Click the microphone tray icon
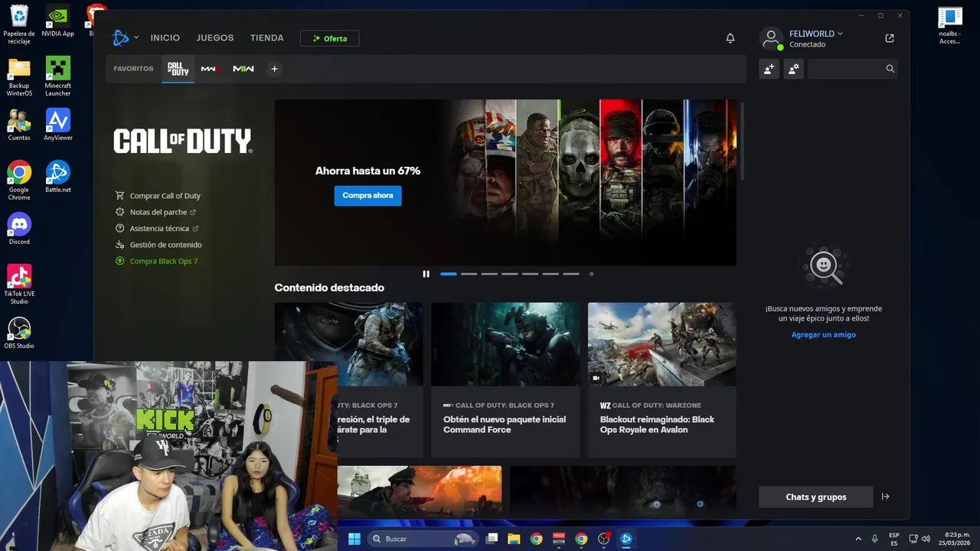Viewport: 980px width, 551px height. coord(875,539)
